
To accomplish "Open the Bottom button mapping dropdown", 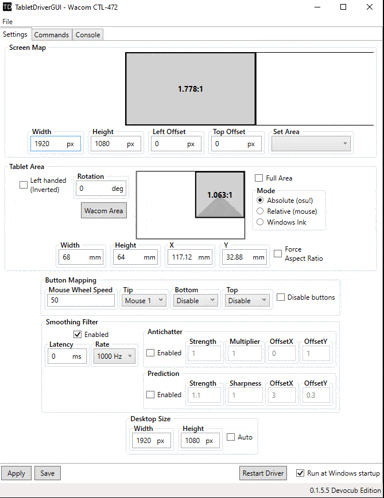I will point(195,301).
